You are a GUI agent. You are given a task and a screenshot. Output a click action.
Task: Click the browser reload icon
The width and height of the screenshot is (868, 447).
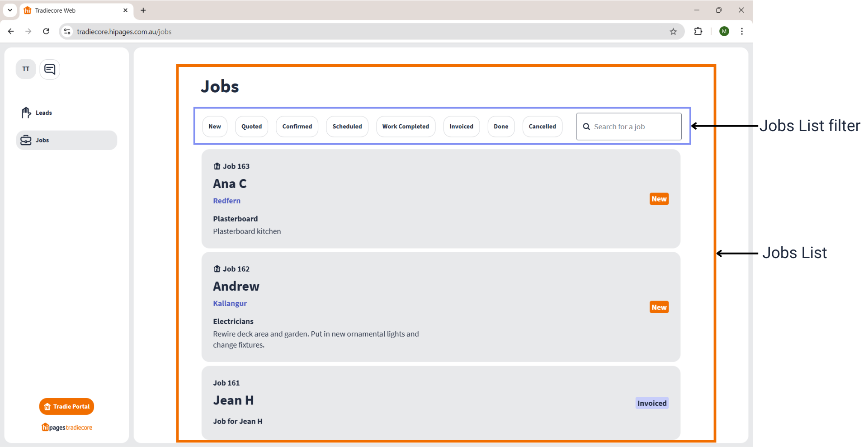click(x=46, y=31)
